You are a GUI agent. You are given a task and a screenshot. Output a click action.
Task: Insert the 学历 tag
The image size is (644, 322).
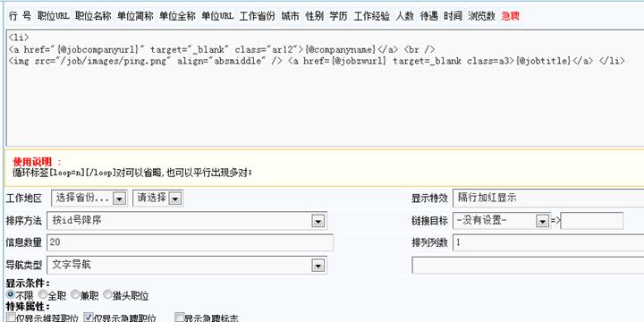[x=338, y=16]
